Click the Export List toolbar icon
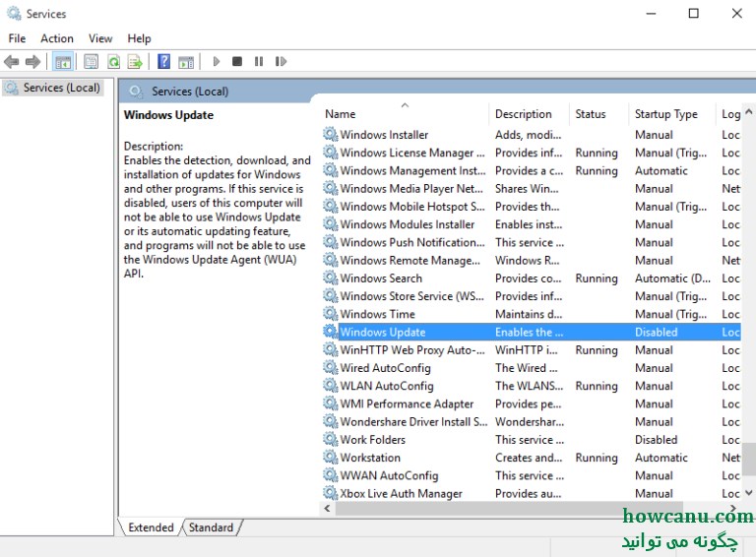The image size is (756, 557). [x=135, y=62]
